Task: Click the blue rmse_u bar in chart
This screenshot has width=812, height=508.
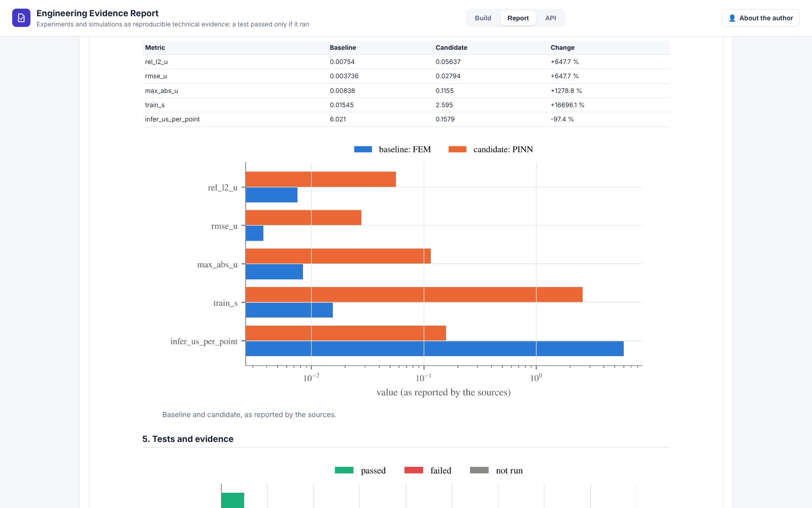Action: [255, 233]
